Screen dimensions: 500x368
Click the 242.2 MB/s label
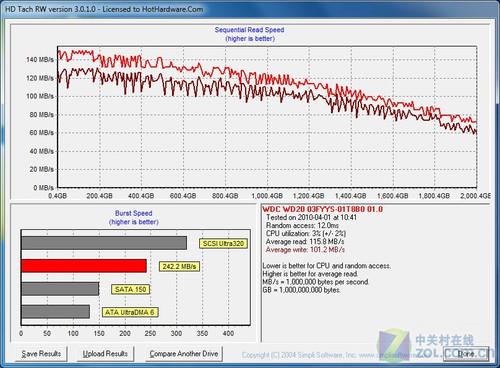tap(179, 266)
